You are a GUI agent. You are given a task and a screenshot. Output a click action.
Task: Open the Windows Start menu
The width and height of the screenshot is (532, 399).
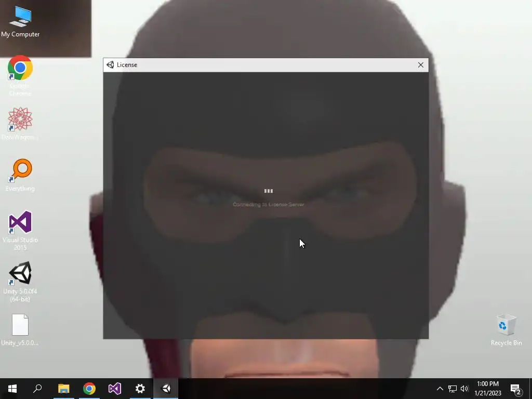tap(12, 389)
